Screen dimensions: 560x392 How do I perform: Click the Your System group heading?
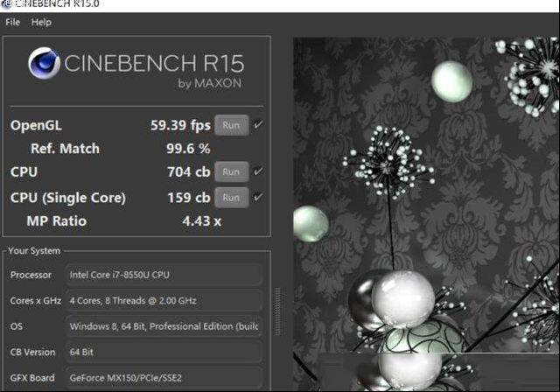(34, 250)
